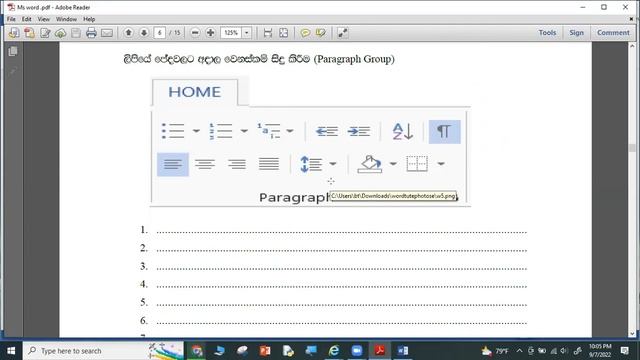Click the multilevel list icon in picture

coord(269,131)
